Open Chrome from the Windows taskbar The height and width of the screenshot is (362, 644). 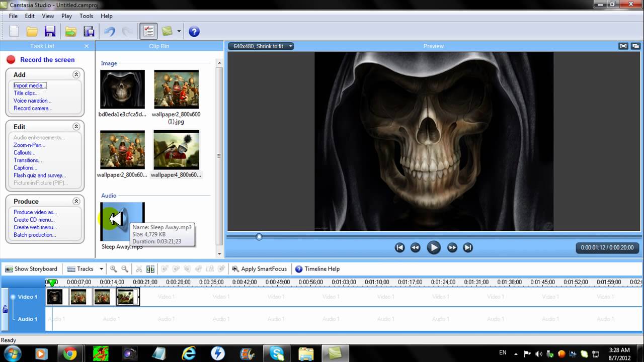tap(70, 353)
